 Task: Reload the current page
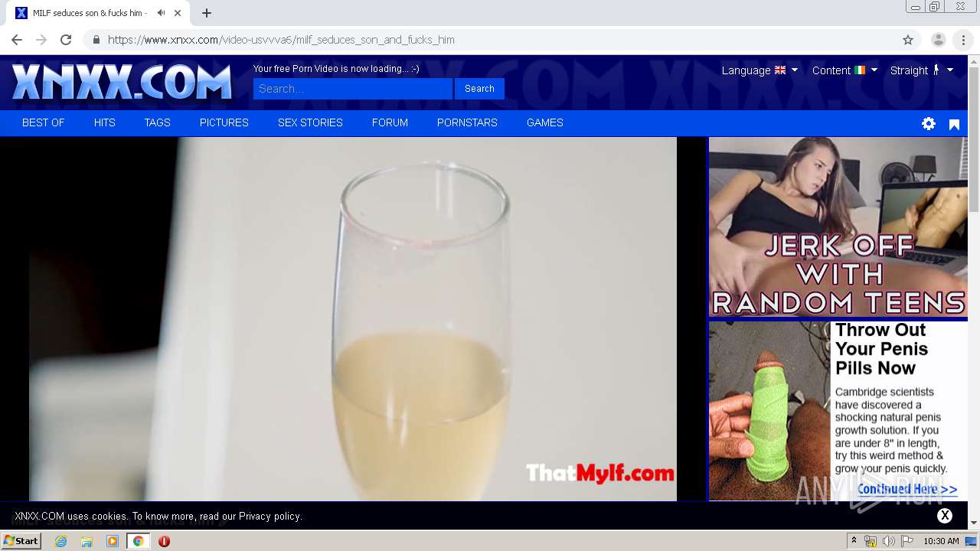point(66,40)
